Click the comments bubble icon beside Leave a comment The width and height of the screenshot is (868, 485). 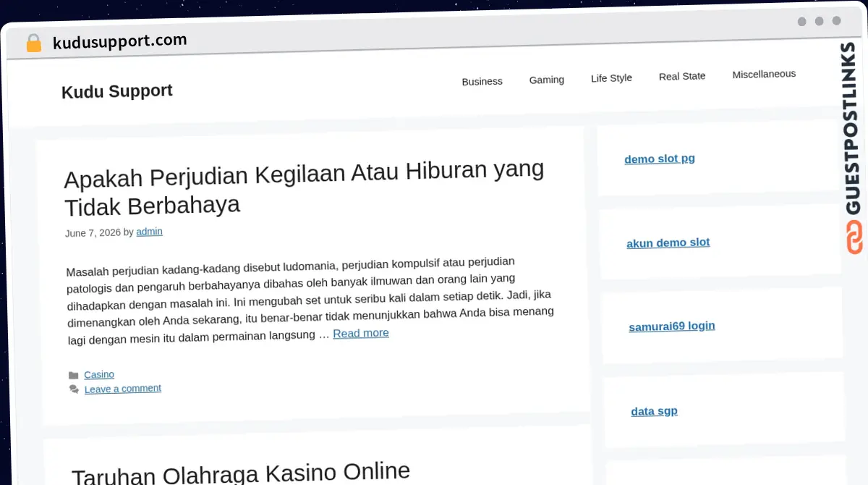74,389
